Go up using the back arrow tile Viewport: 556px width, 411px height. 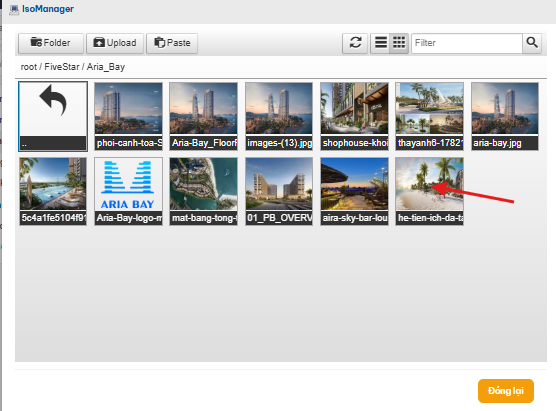[x=53, y=116]
